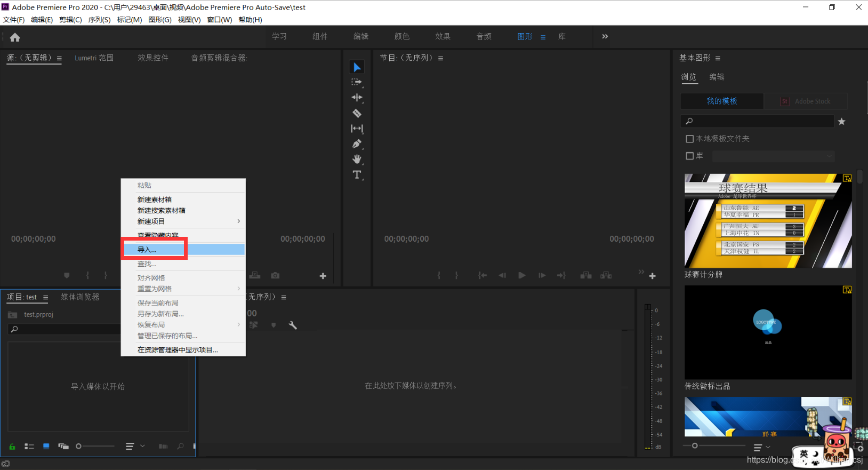Open the 序列(S) menu
This screenshot has height=470, width=868.
point(99,20)
